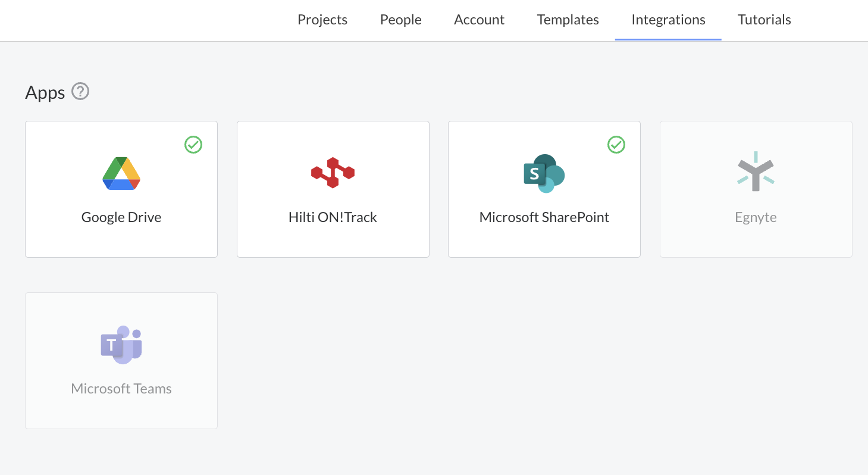Viewport: 868px width, 475px height.
Task: Click Google Drive's green connected checkmark
Action: 193,145
